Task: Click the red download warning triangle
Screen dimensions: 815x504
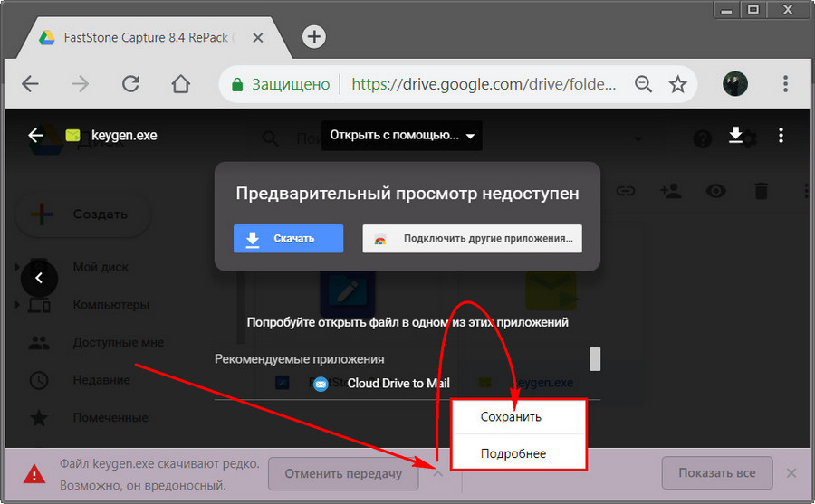Action: click(x=34, y=473)
